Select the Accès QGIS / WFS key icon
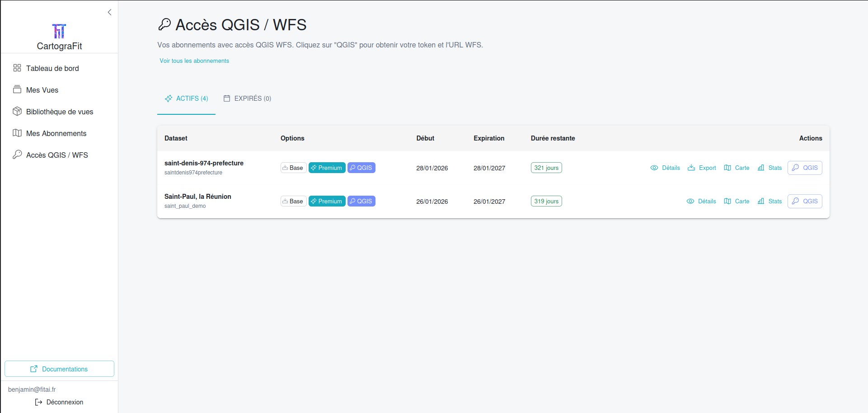The height and width of the screenshot is (413, 868). 17,155
